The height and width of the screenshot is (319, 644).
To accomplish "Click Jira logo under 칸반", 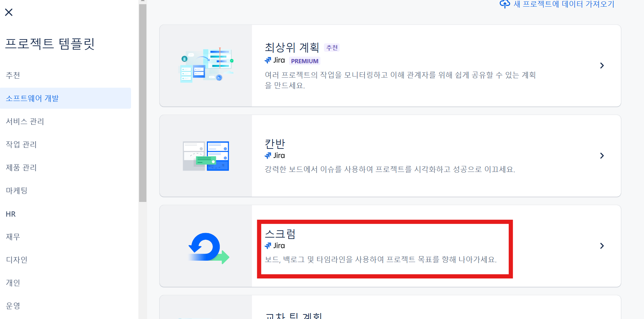I will pos(275,155).
